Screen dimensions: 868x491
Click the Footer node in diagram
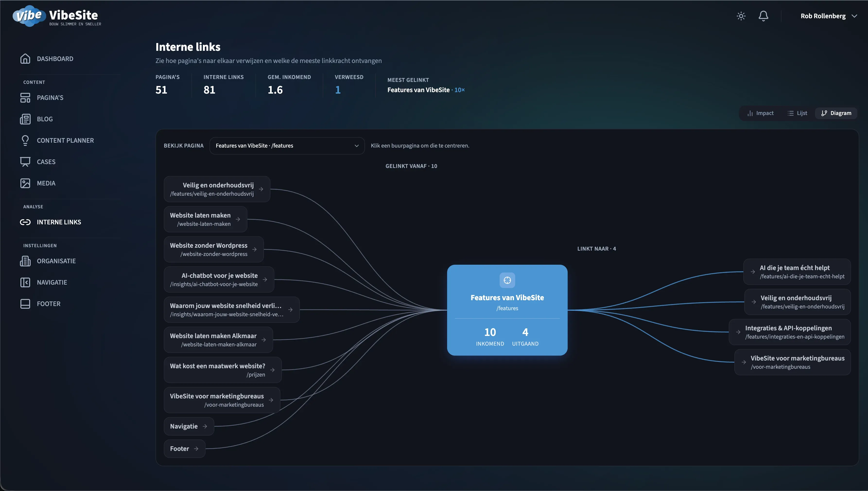coord(184,448)
